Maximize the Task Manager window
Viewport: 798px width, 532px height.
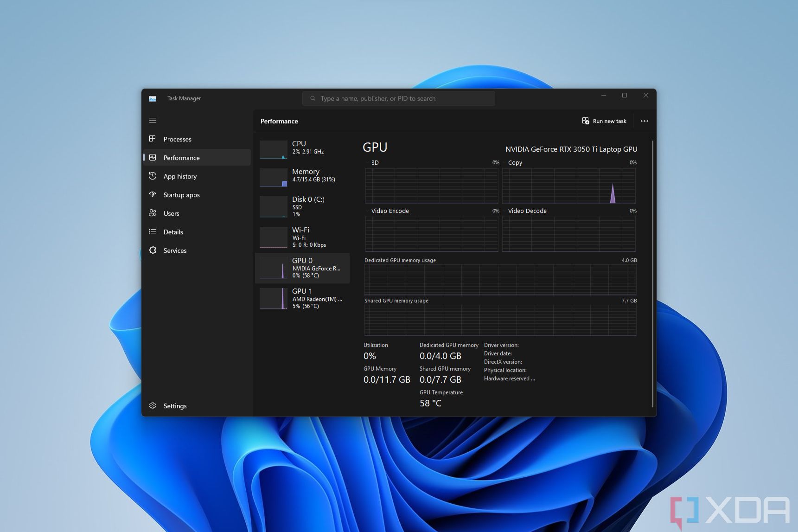click(x=625, y=96)
